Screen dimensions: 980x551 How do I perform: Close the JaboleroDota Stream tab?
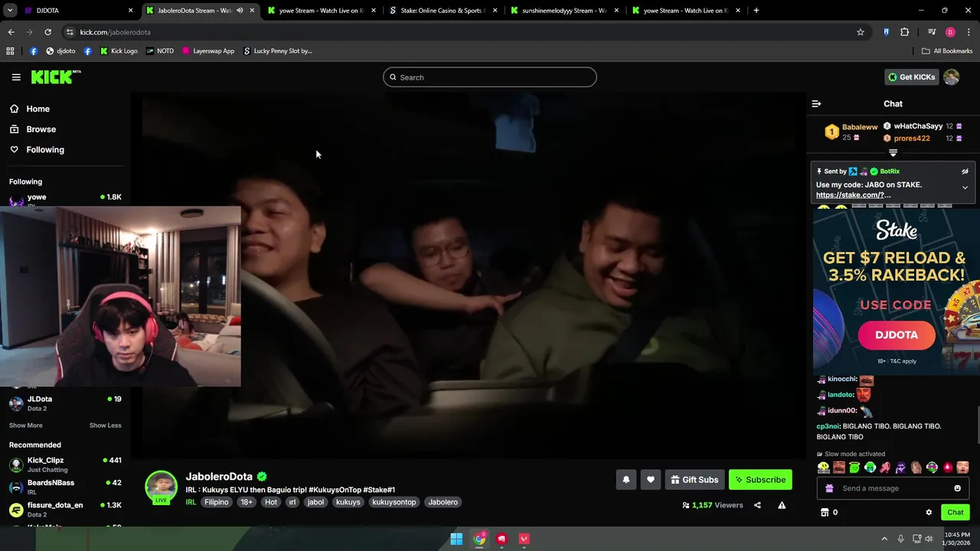[252, 11]
